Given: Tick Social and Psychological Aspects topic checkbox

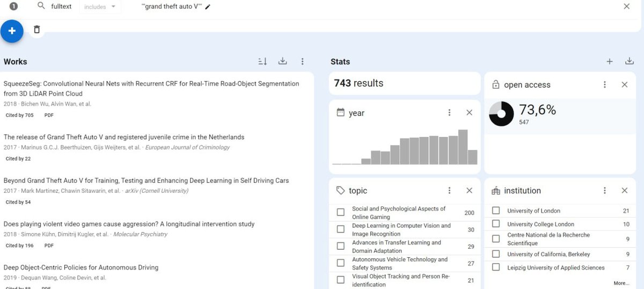Looking at the screenshot, I should [340, 212].
